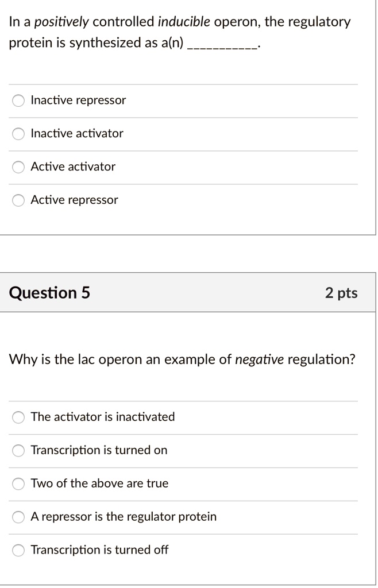
Task: Click the Inactive activator answer label
Action: coord(77,133)
